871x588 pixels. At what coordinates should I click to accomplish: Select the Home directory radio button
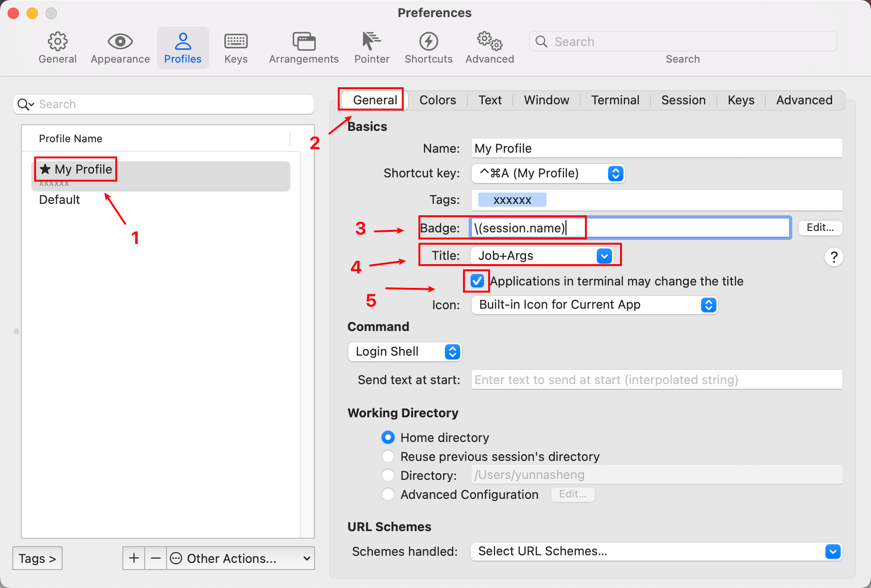click(388, 437)
